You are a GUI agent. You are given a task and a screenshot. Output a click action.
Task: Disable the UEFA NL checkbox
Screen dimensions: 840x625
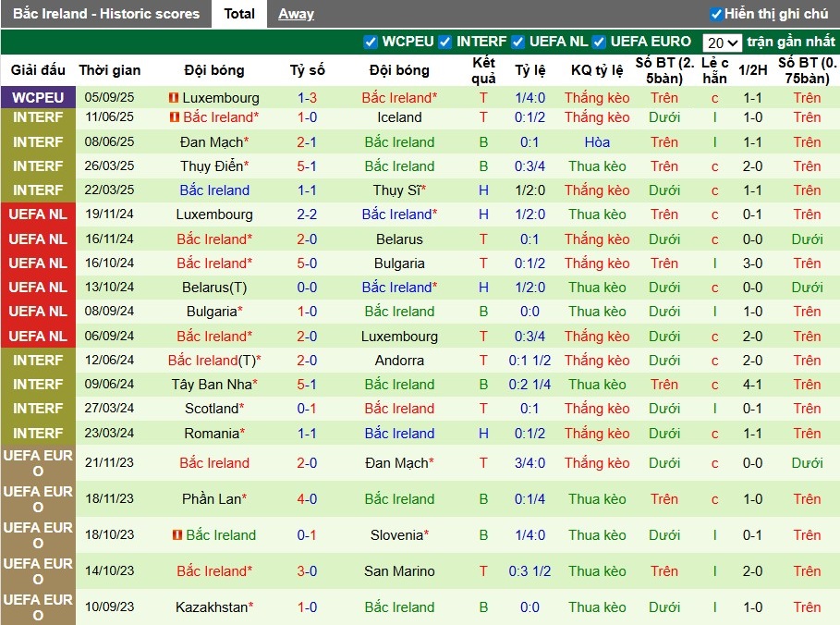[518, 42]
